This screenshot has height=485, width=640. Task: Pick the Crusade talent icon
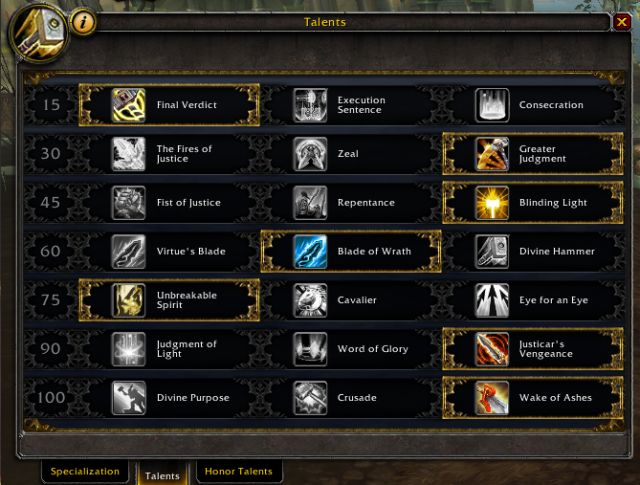[310, 398]
